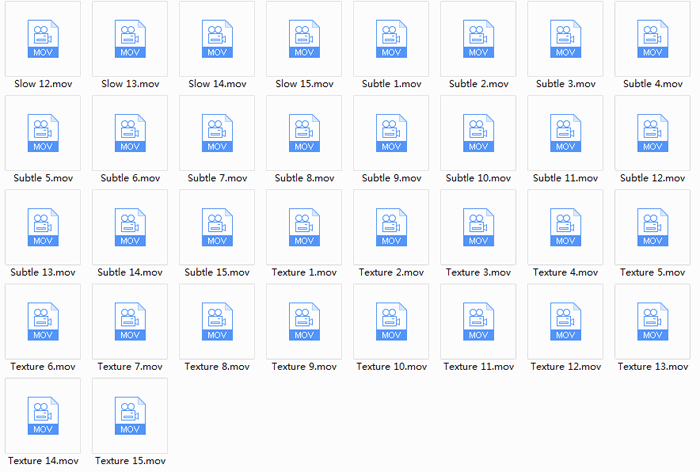Select the Slow 12.mov file icon

(x=42, y=38)
